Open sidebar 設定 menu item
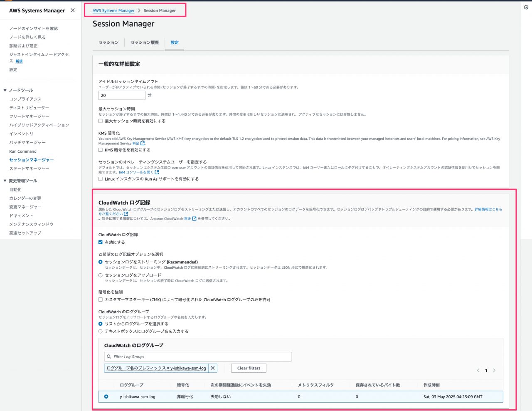Viewport: 532px width, 411px height. click(13, 70)
